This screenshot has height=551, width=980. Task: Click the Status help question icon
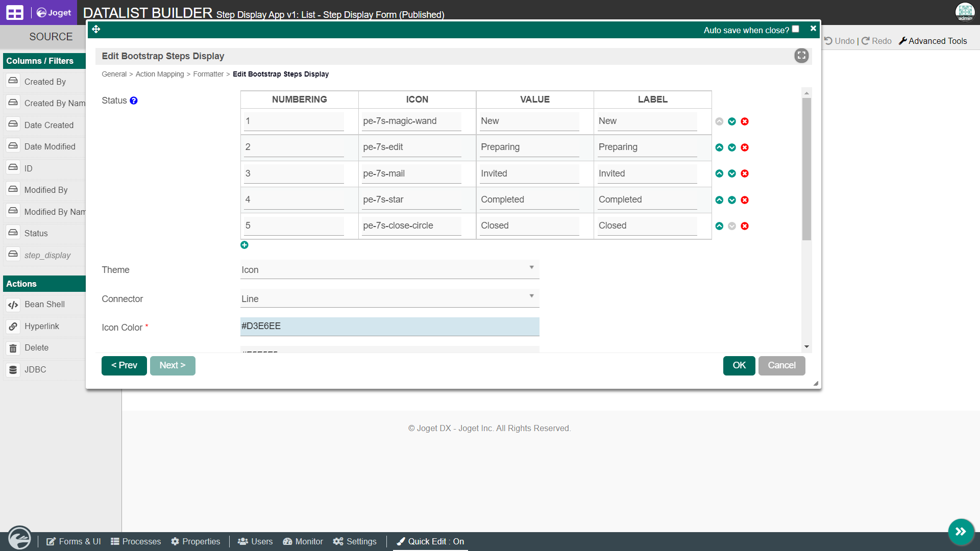coord(134,101)
